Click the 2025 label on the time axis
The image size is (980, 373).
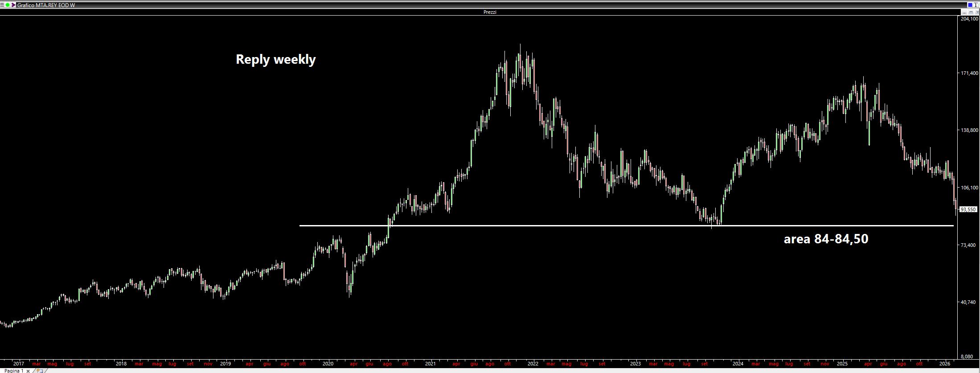[x=842, y=364]
